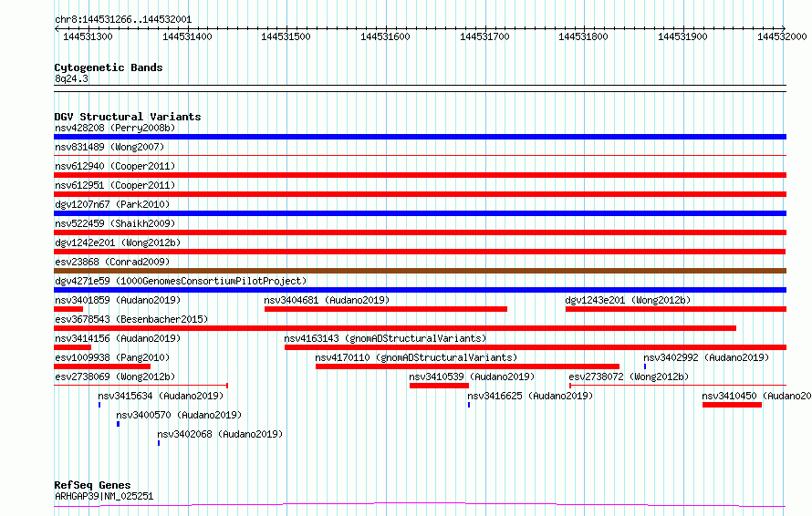Image resolution: width=812 pixels, height=516 pixels.
Task: Select the blue dgv1207n67 variant bar
Action: [x=420, y=213]
